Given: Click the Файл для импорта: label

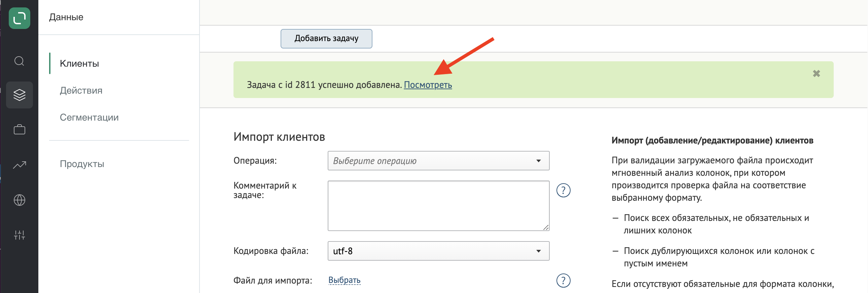Looking at the screenshot, I should coord(273,281).
